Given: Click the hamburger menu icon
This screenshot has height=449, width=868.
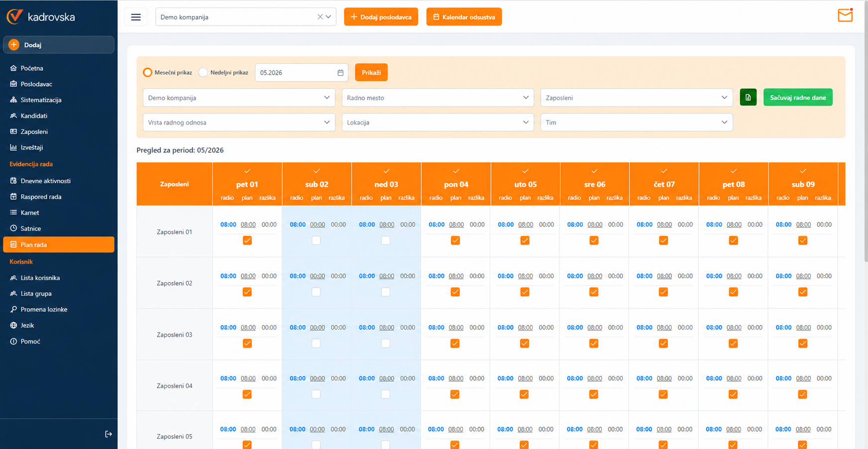Looking at the screenshot, I should tap(135, 17).
